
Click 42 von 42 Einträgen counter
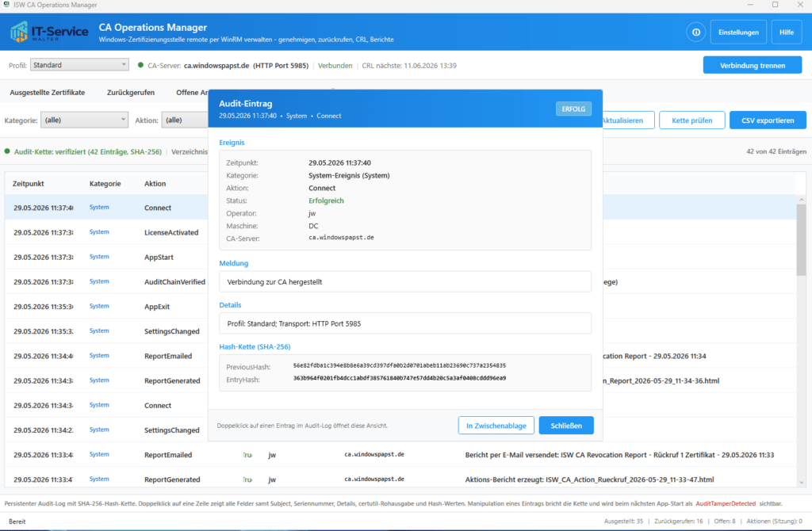(776, 151)
